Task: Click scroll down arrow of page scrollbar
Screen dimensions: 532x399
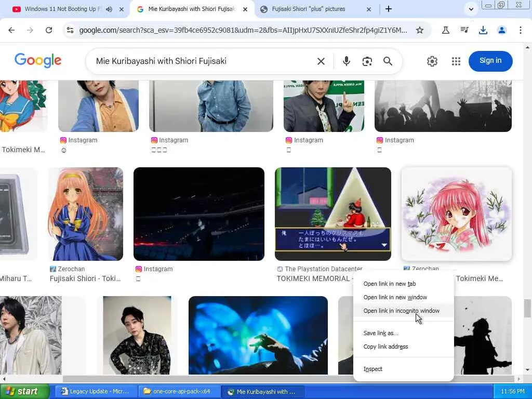Action: pos(527,370)
